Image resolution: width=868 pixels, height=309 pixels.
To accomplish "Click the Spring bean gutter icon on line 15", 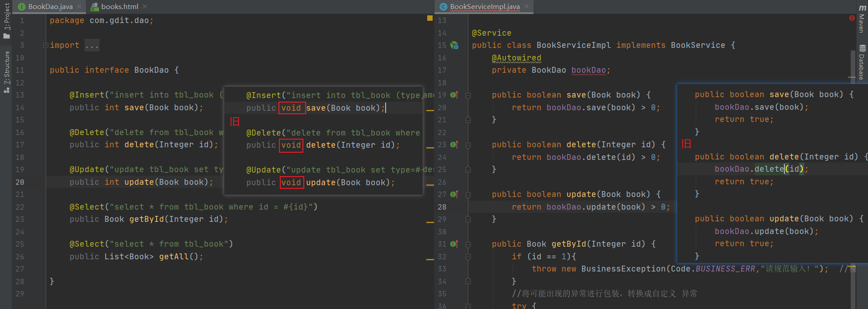I will (x=454, y=45).
